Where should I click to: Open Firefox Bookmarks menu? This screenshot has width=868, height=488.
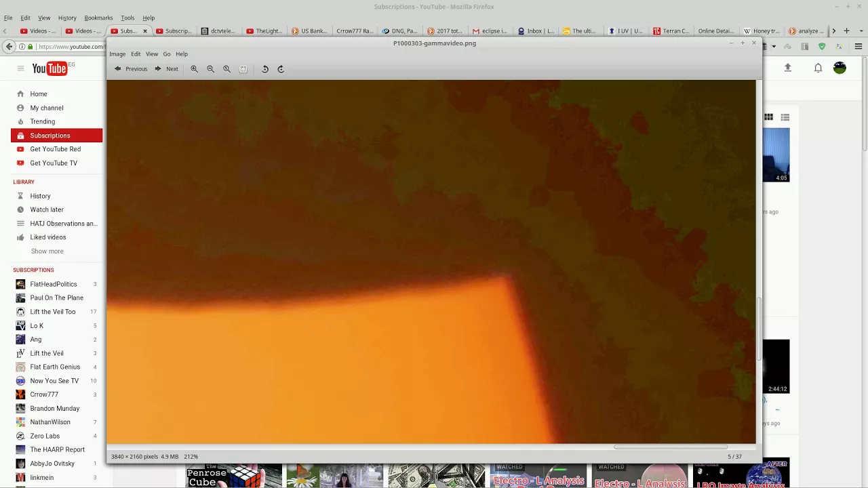coord(98,18)
